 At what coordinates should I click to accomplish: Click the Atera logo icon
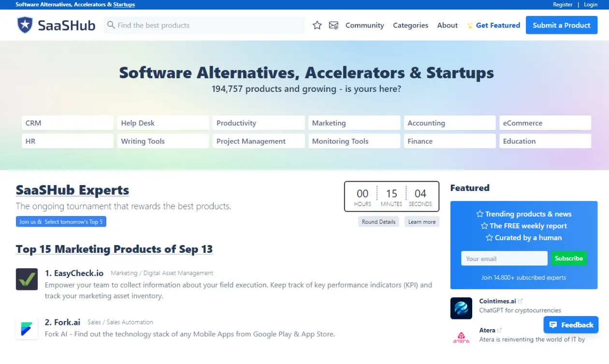[461, 337]
